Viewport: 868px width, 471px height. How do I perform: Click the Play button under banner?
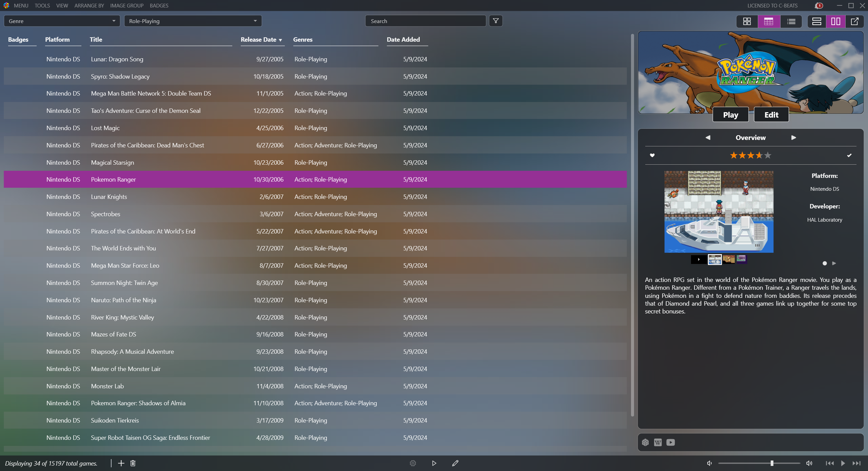click(731, 115)
